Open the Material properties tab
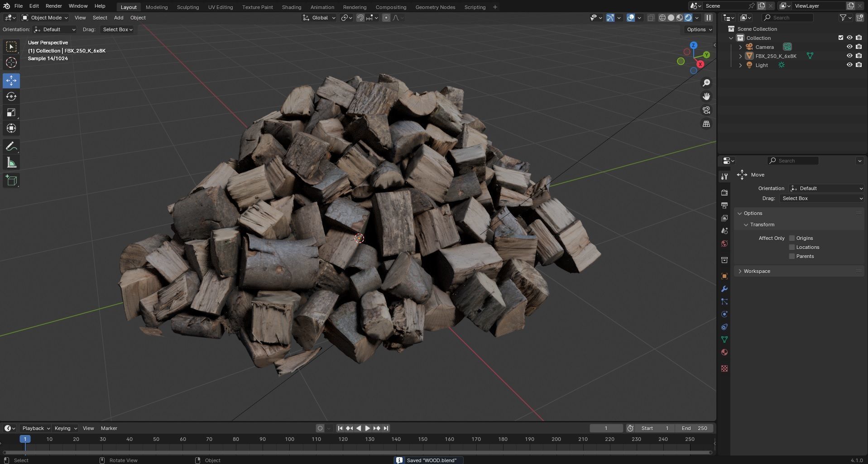The image size is (868, 464). point(724,352)
